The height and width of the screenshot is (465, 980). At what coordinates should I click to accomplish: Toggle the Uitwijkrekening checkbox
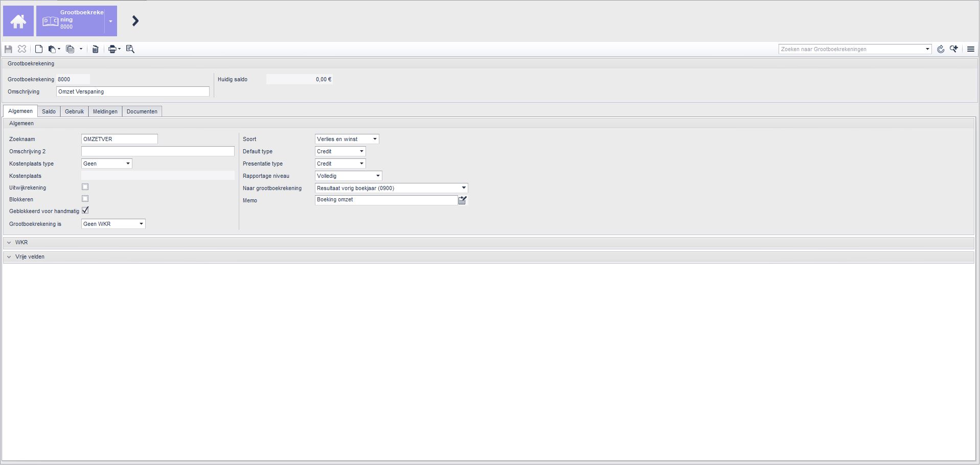tap(85, 187)
